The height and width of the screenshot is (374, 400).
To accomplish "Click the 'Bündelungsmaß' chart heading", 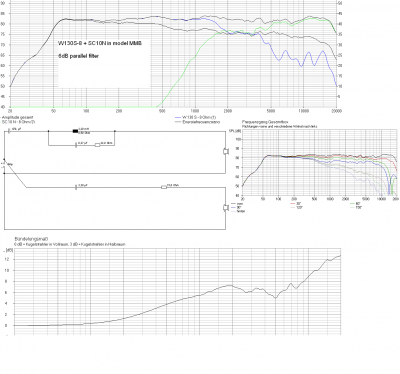I will [31, 239].
